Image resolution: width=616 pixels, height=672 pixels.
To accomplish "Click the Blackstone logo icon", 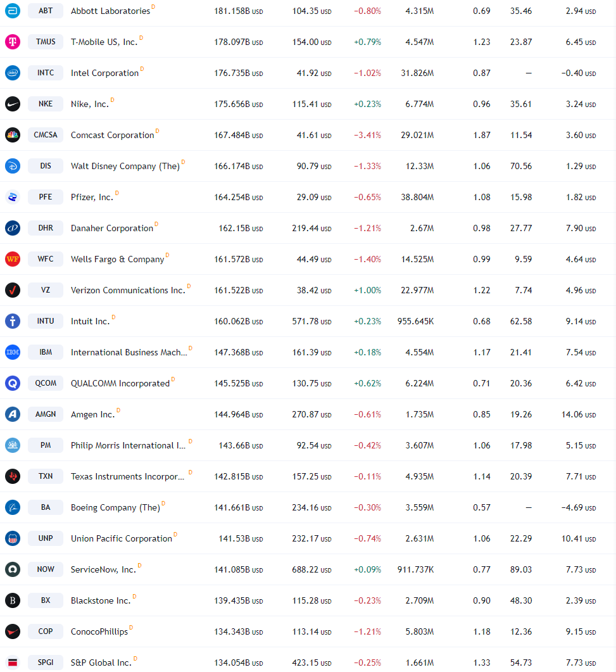I will click(x=13, y=600).
